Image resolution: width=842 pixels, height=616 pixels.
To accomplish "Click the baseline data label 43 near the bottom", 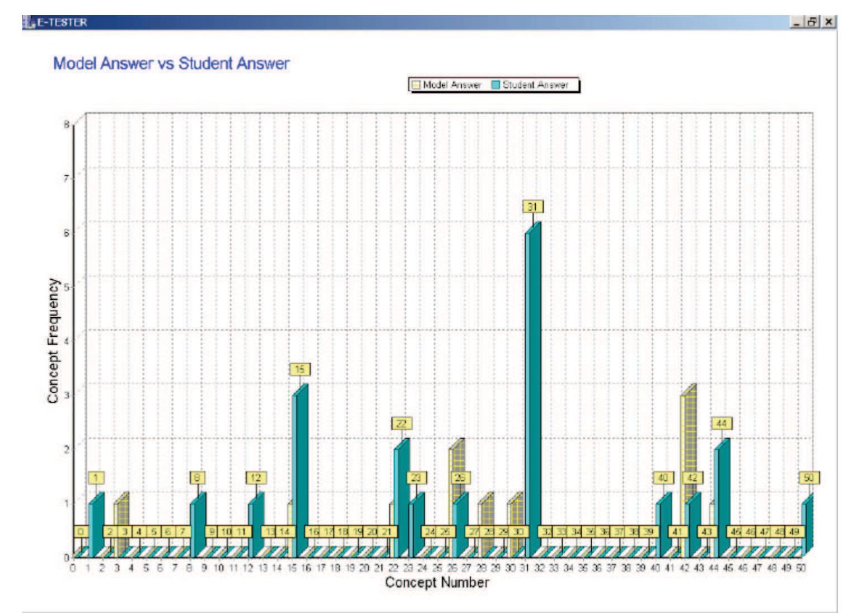I will pos(707,532).
